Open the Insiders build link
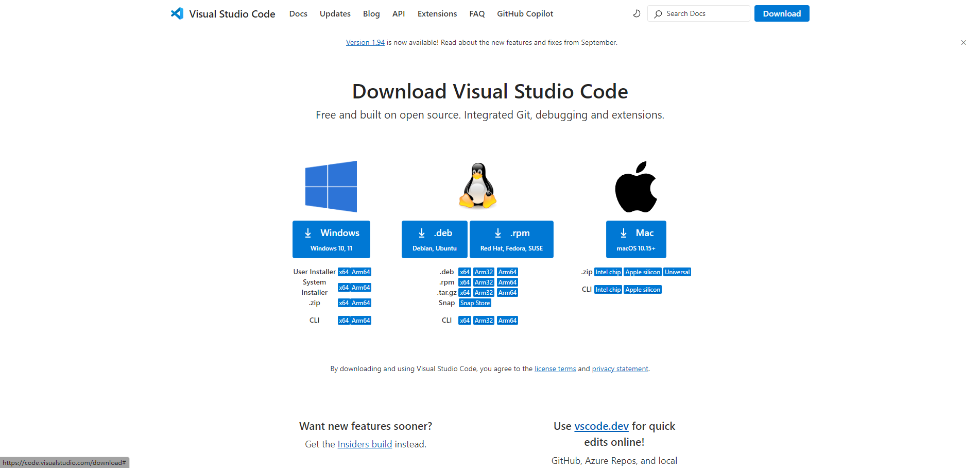Viewport: 980px width, 468px height. 365,444
